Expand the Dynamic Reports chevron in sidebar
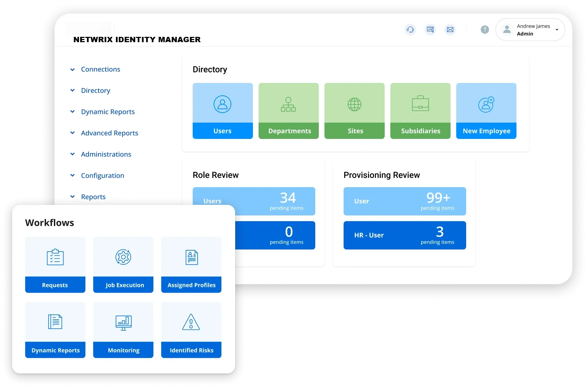 pyautogui.click(x=73, y=112)
